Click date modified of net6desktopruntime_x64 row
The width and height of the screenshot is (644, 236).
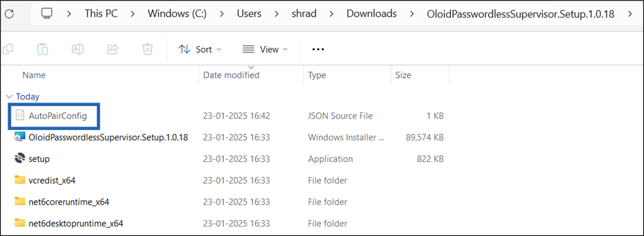237,223
